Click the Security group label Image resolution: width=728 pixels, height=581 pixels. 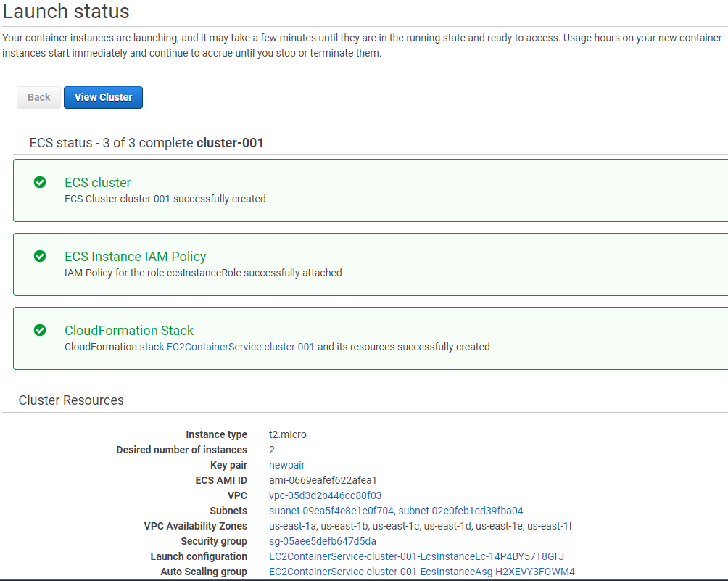click(214, 542)
